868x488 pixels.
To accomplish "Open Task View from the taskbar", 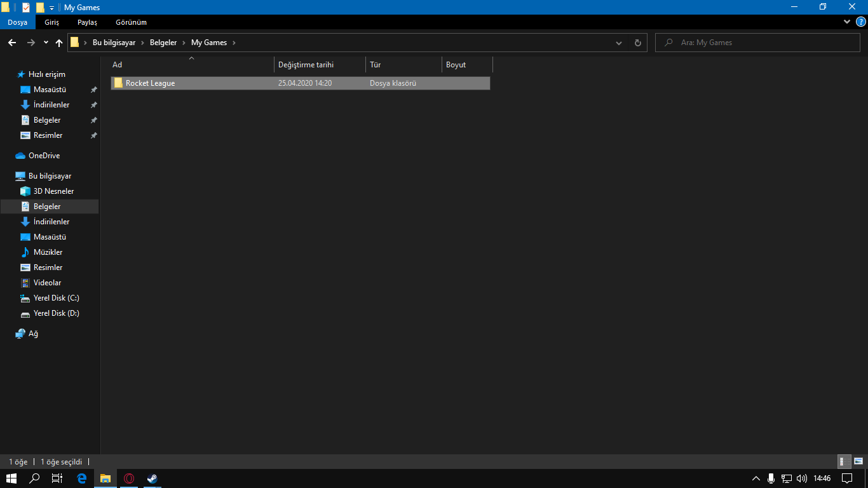I will tap(57, 478).
